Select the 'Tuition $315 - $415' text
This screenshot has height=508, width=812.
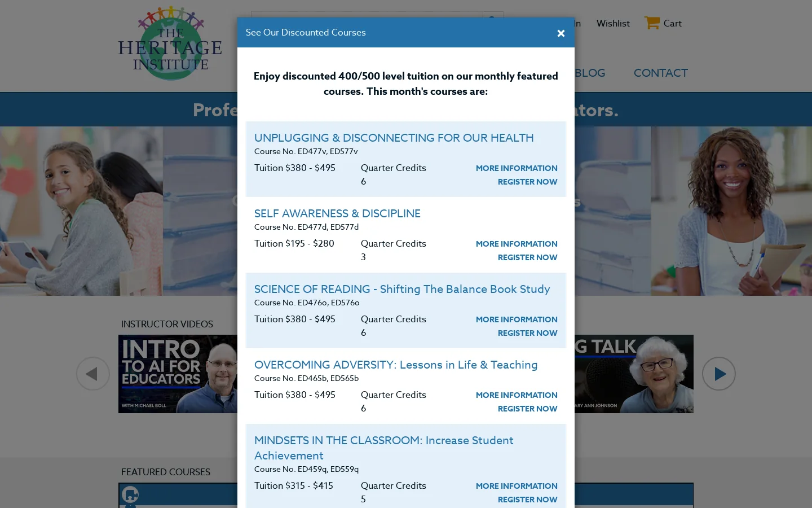click(293, 485)
